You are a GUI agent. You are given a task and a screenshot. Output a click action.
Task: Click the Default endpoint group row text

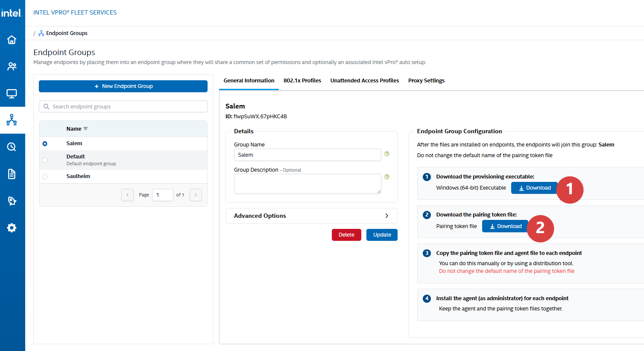(91, 164)
